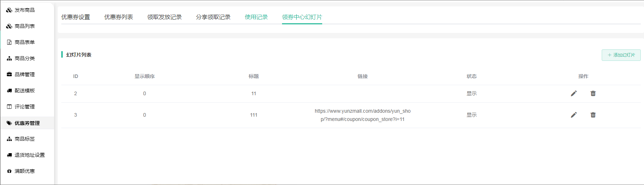Open 退货地址设置 in the sidebar
Screen dimensions: 644x185
tap(29, 155)
